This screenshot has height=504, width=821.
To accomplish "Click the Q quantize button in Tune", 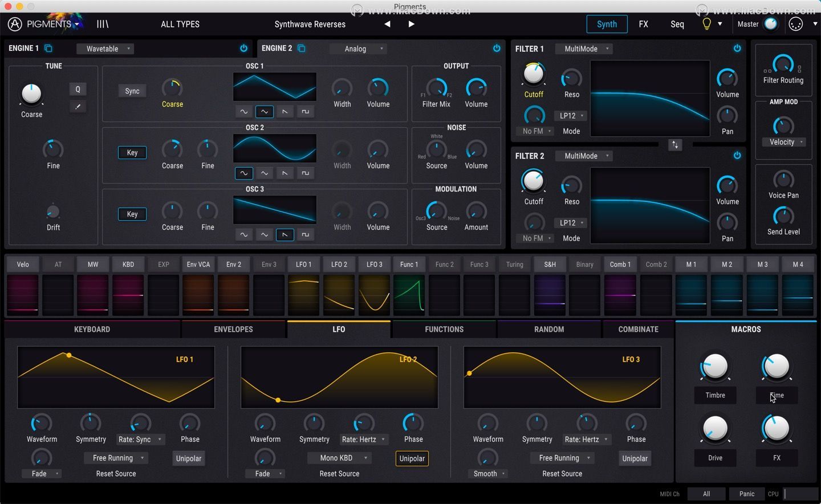I will 78,89.
